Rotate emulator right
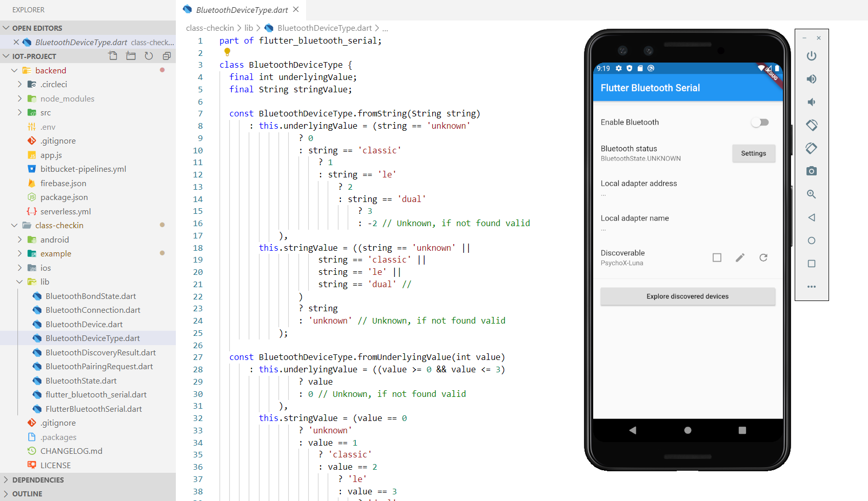Image resolution: width=868 pixels, height=501 pixels. pos(812,148)
